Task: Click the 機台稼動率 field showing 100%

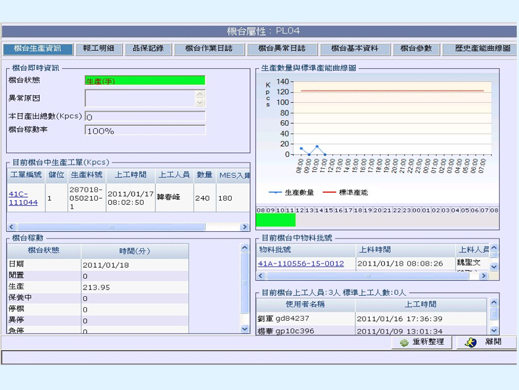Action: click(x=145, y=130)
